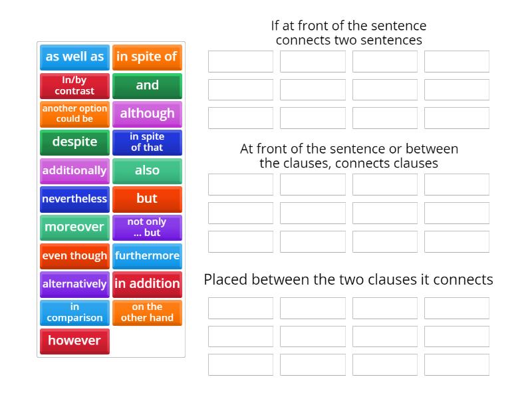Viewport: 532px width, 399px height.
Task: Select the 'moreover' tile
Action: [x=74, y=227]
